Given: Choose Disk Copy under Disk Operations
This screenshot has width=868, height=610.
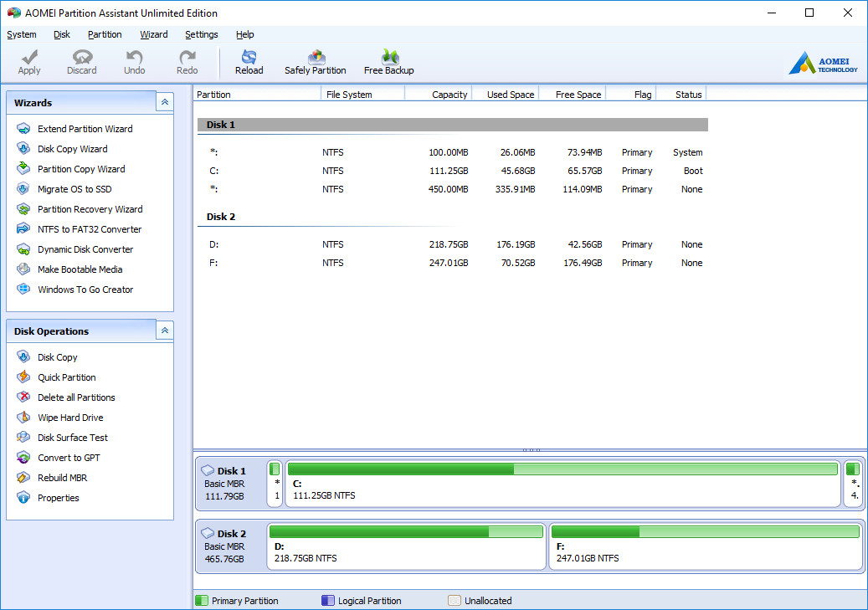Looking at the screenshot, I should click(58, 357).
